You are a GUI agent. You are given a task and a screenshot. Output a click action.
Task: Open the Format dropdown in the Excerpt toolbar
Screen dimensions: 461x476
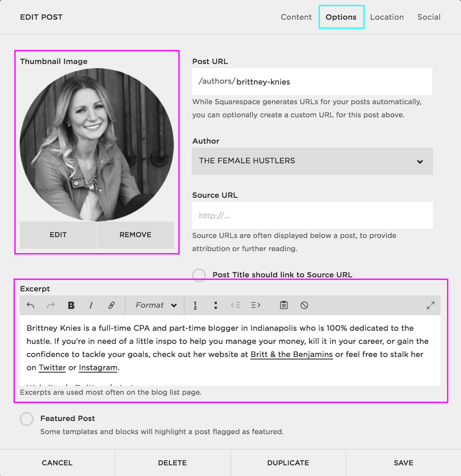point(154,305)
